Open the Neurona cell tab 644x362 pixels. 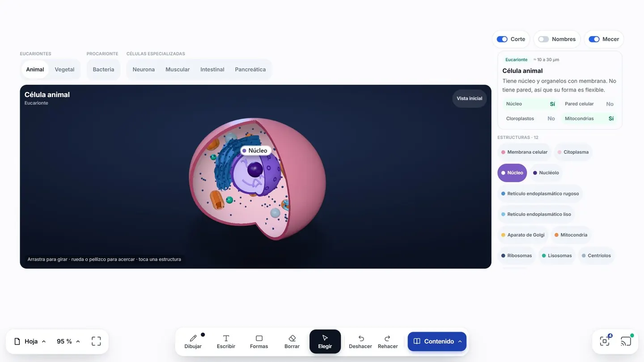(x=144, y=69)
